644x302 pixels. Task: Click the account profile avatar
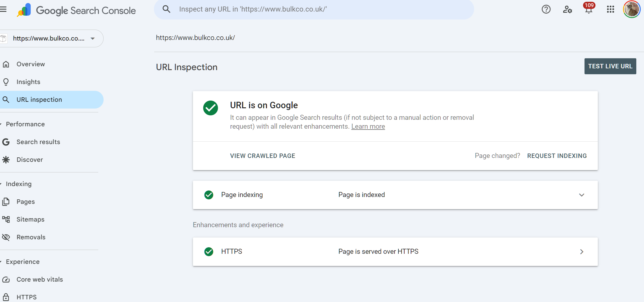pos(632,9)
